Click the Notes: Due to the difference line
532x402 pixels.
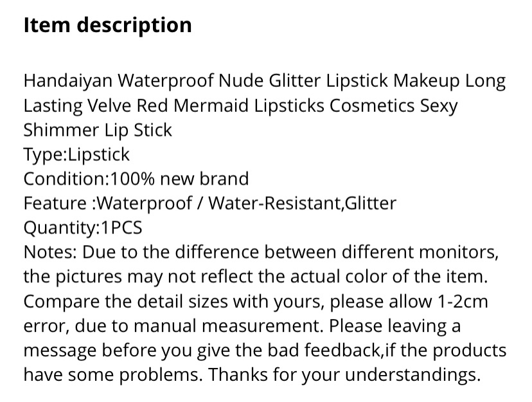click(262, 252)
